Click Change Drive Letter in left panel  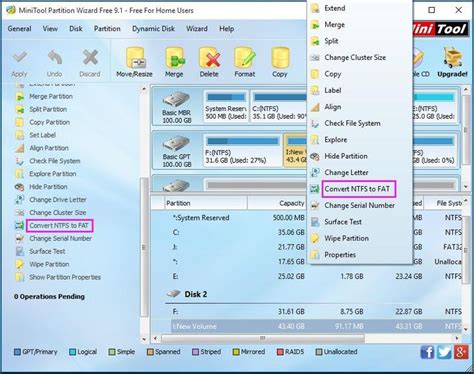[58, 200]
